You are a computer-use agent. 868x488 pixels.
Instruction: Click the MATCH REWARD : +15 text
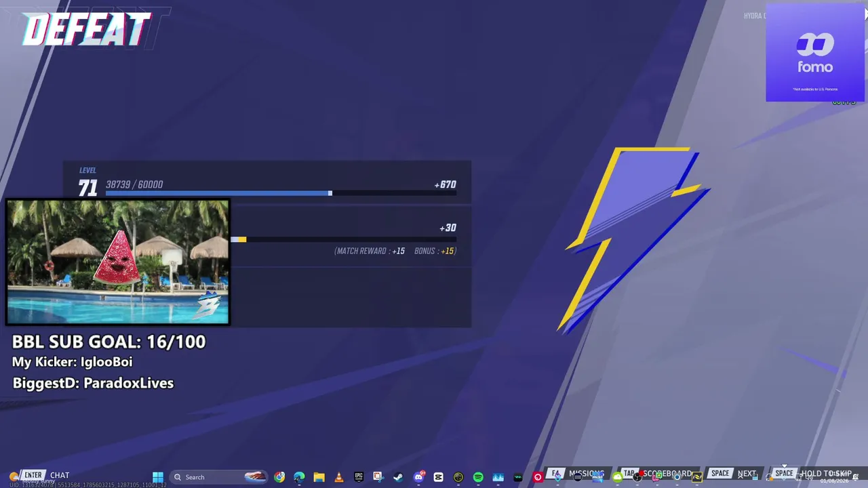tap(370, 251)
